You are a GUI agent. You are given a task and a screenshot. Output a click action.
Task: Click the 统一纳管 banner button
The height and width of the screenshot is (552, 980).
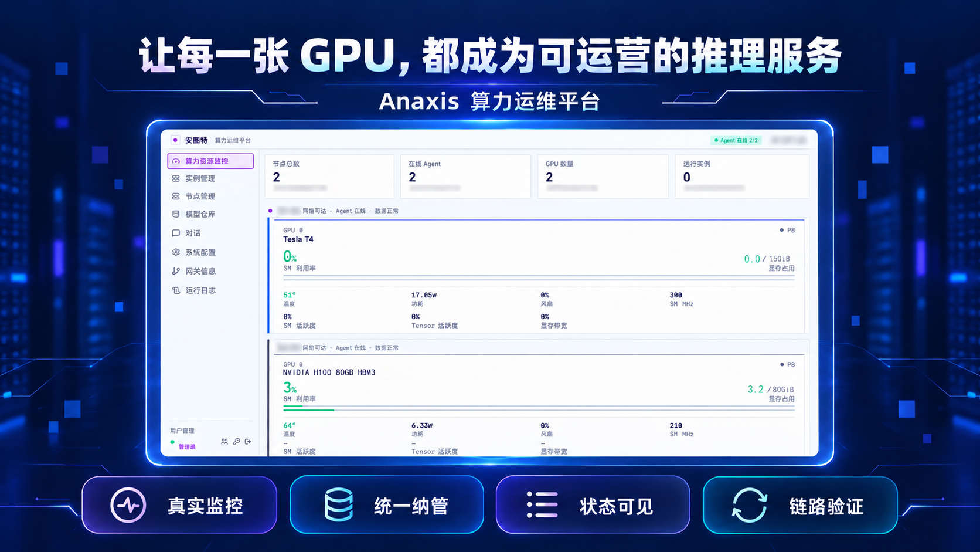387,504
